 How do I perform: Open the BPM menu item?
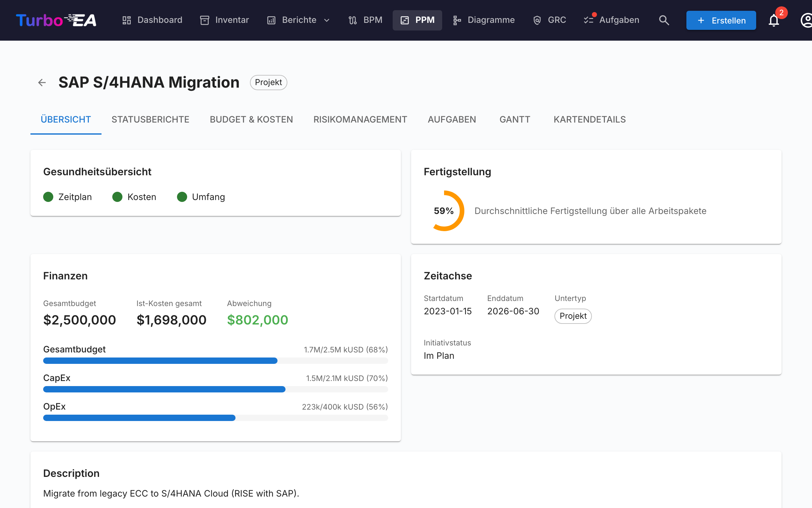pos(365,20)
